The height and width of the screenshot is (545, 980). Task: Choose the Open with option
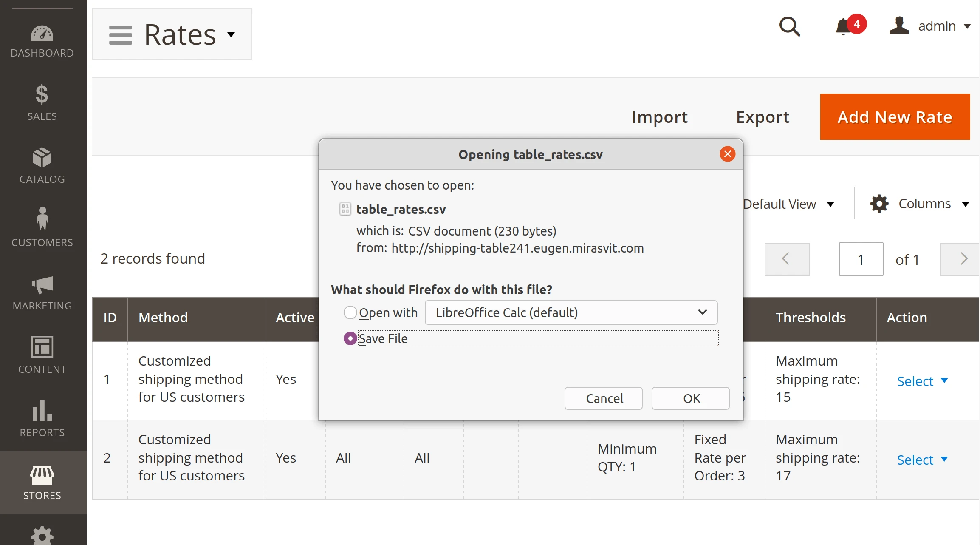click(350, 312)
